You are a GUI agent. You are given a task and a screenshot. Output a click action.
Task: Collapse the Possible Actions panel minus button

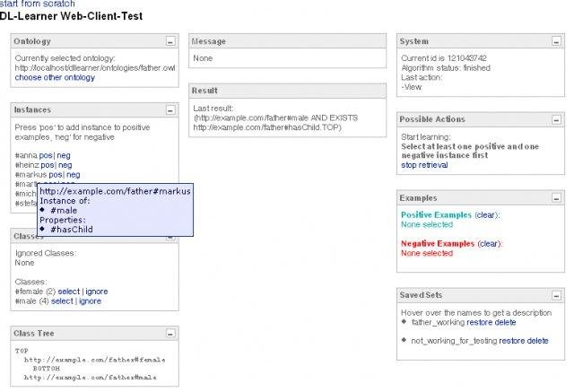coord(556,119)
